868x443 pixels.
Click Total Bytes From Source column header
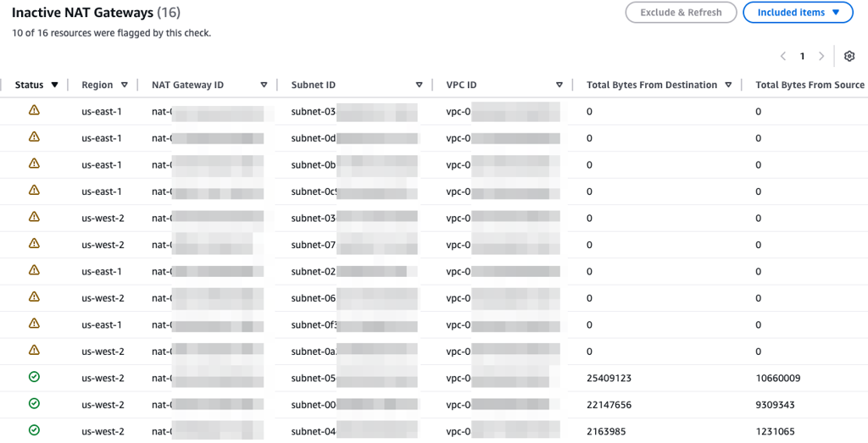[810, 85]
